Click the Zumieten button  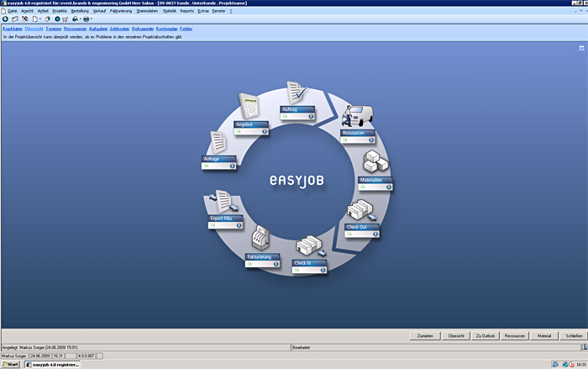coord(425,335)
